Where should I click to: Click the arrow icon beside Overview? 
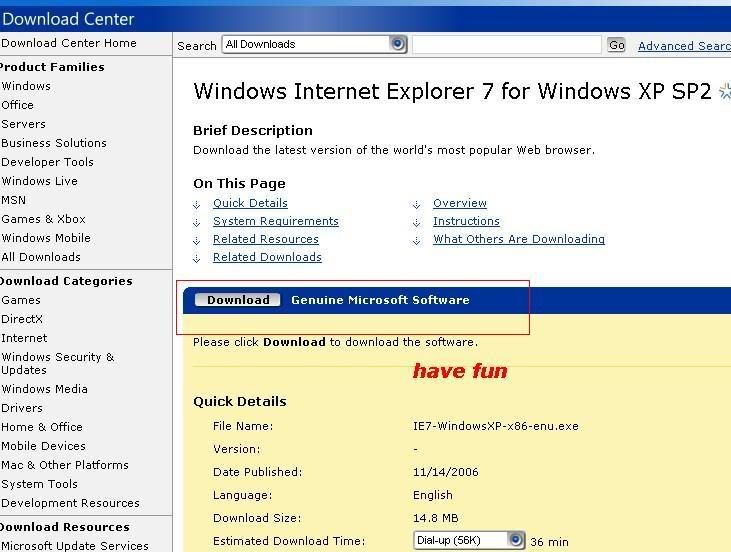pyautogui.click(x=416, y=205)
